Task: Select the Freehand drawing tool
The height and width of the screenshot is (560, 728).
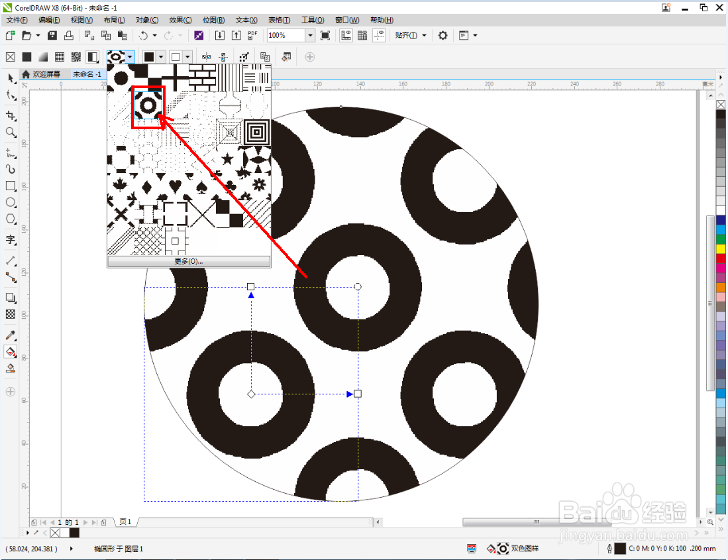Action: click(10, 153)
